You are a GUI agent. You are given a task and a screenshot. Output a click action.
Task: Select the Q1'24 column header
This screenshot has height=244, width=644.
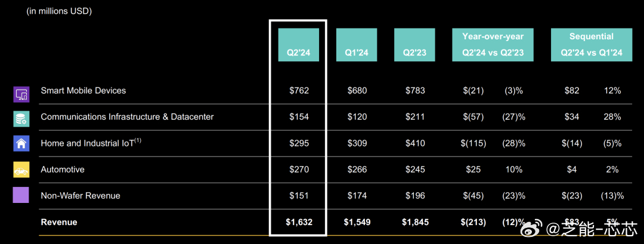357,45
